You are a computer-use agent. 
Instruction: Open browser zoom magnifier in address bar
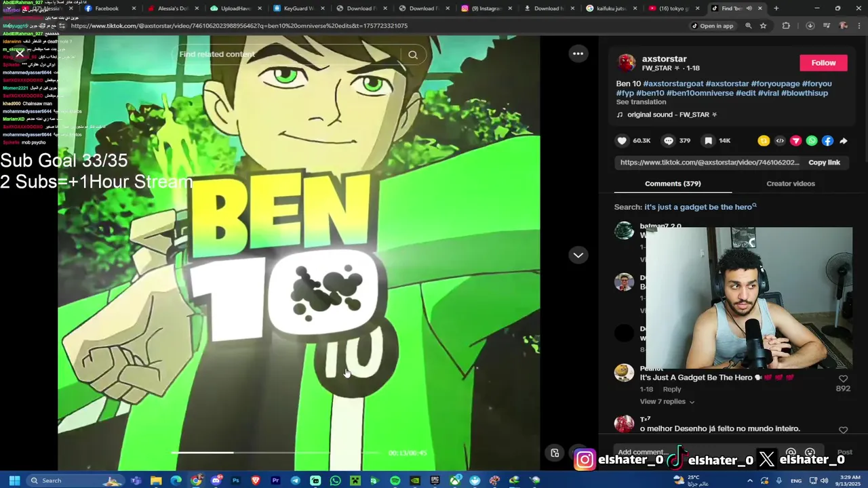coord(748,26)
